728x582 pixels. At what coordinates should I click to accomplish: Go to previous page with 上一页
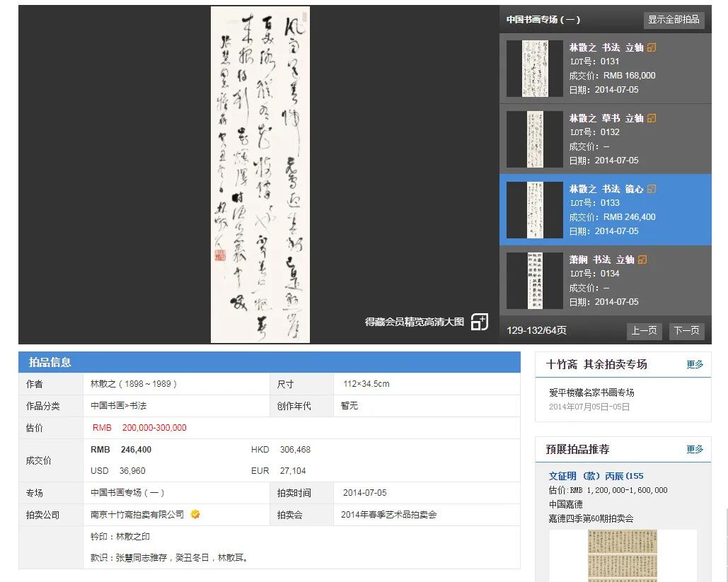pyautogui.click(x=644, y=330)
